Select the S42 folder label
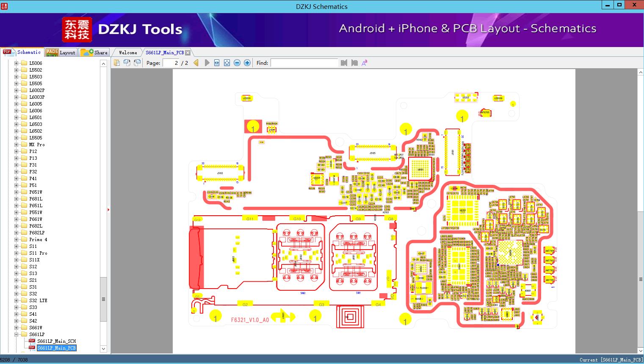This screenshot has height=364, width=644. point(33,321)
